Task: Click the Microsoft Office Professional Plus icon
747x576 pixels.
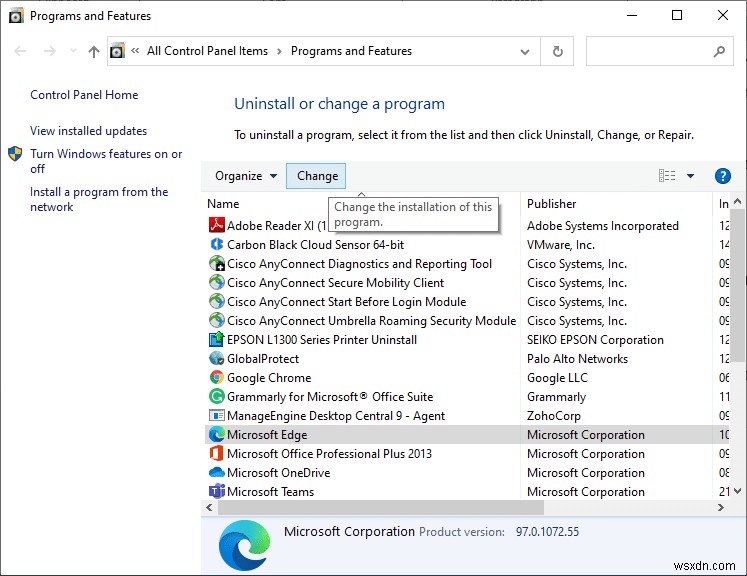Action: coord(217,454)
